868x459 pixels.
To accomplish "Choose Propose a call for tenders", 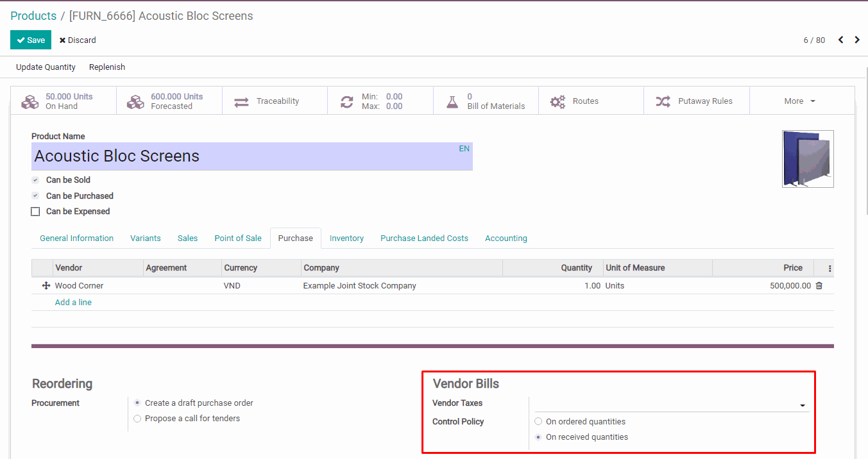I will tap(137, 419).
